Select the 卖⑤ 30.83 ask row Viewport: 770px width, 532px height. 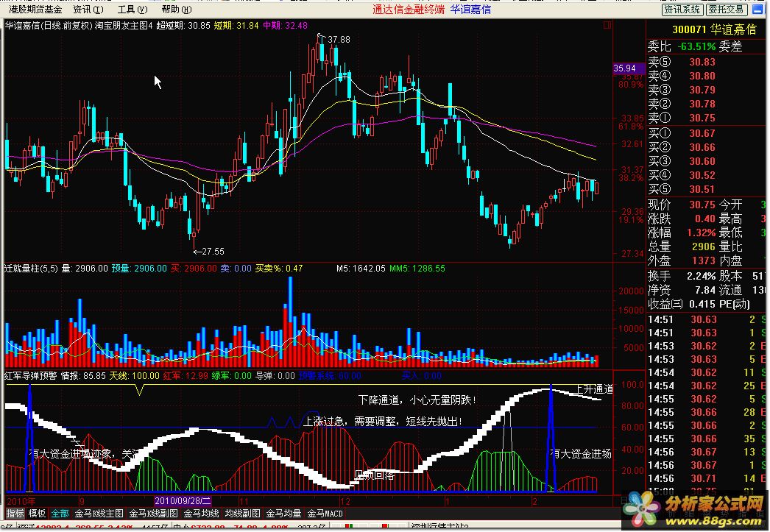click(x=682, y=62)
